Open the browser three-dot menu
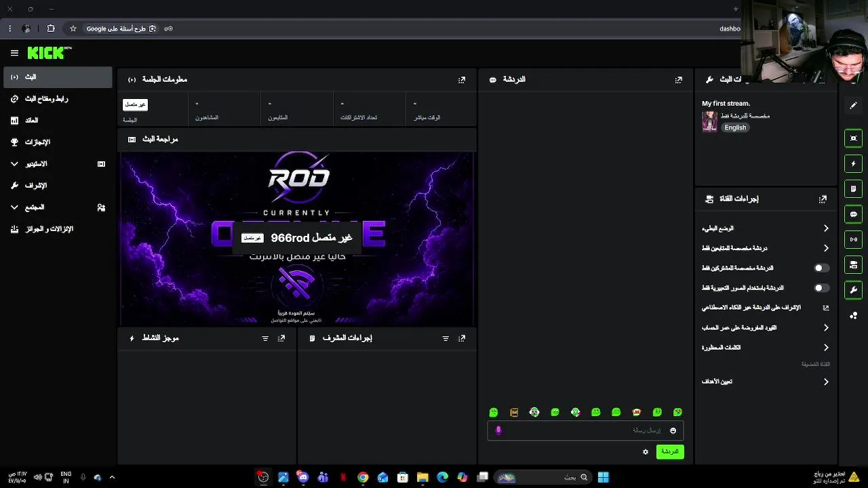This screenshot has height=488, width=868. tap(9, 28)
